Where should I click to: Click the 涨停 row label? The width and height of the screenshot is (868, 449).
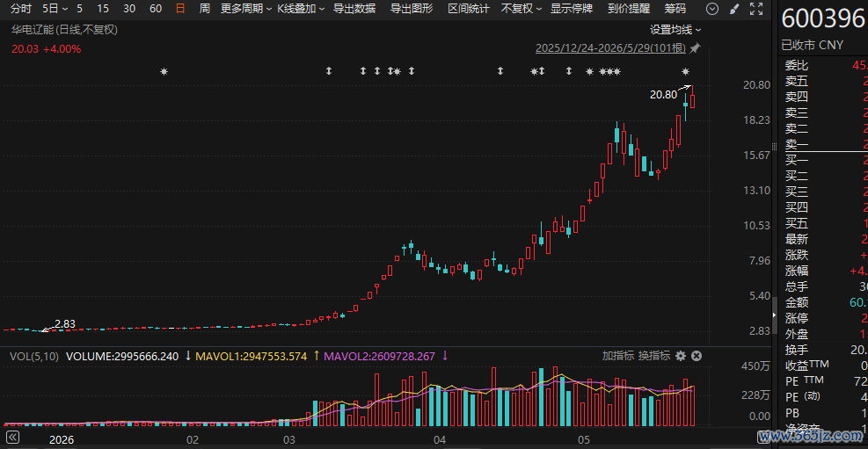797,318
